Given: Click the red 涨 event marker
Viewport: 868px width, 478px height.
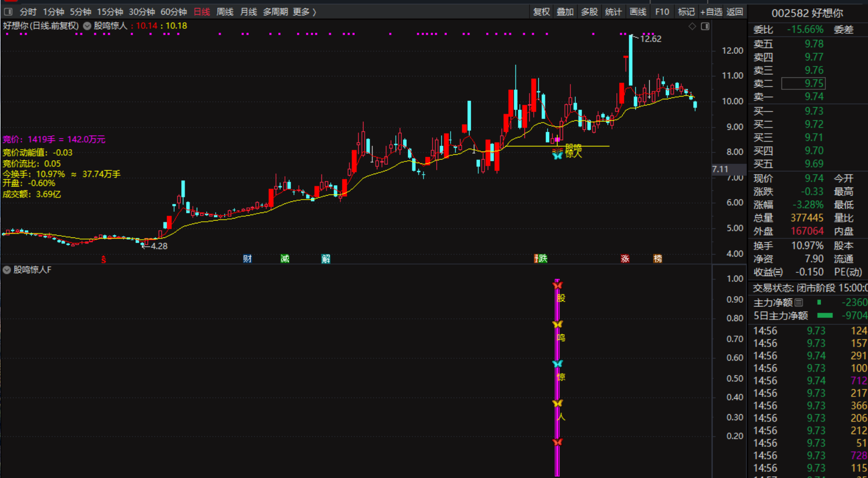Looking at the screenshot, I should (x=625, y=258).
